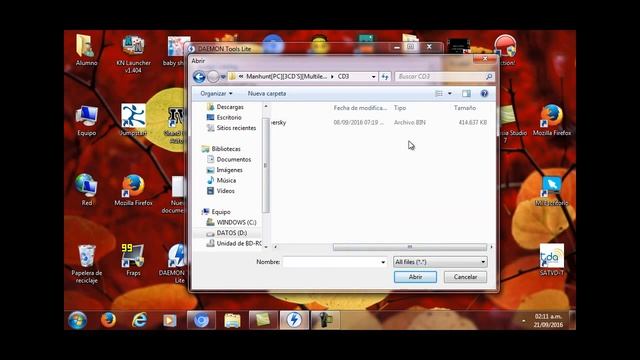
Task: Click into the Nombre filename field
Action: (331, 262)
